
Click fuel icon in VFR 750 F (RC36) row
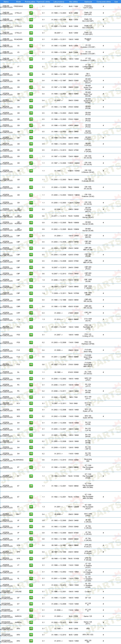click(x=31, y=559)
